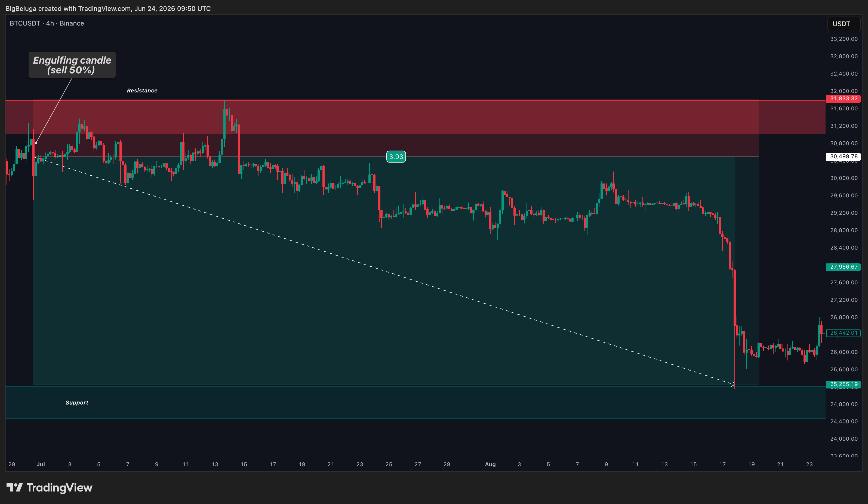The height and width of the screenshot is (504, 868).
Task: Click the 30,000.00 price axis tick
Action: pyautogui.click(x=844, y=178)
